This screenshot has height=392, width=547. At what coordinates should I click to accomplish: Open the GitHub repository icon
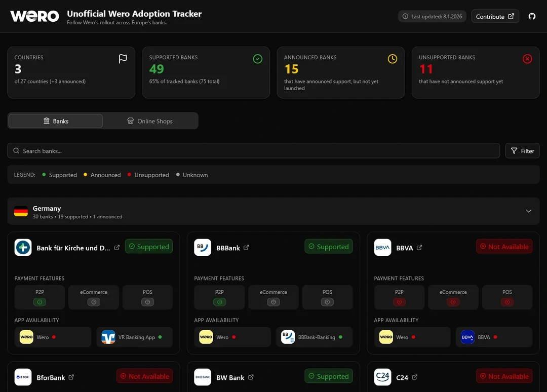pyautogui.click(x=532, y=16)
